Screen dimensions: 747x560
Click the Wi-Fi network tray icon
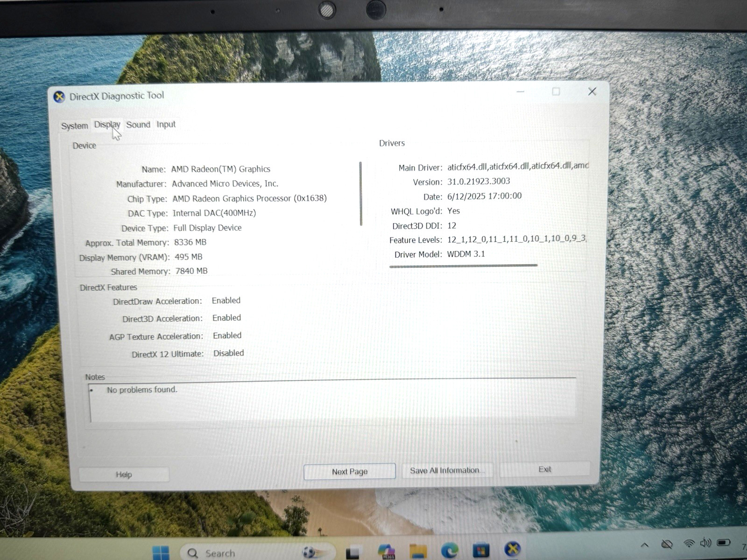[689, 543]
